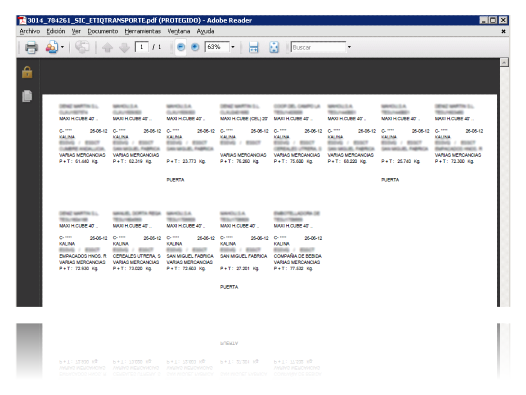Zoom out with the minus button
Image resolution: width=526 pixels, height=395 pixels.
point(180,47)
